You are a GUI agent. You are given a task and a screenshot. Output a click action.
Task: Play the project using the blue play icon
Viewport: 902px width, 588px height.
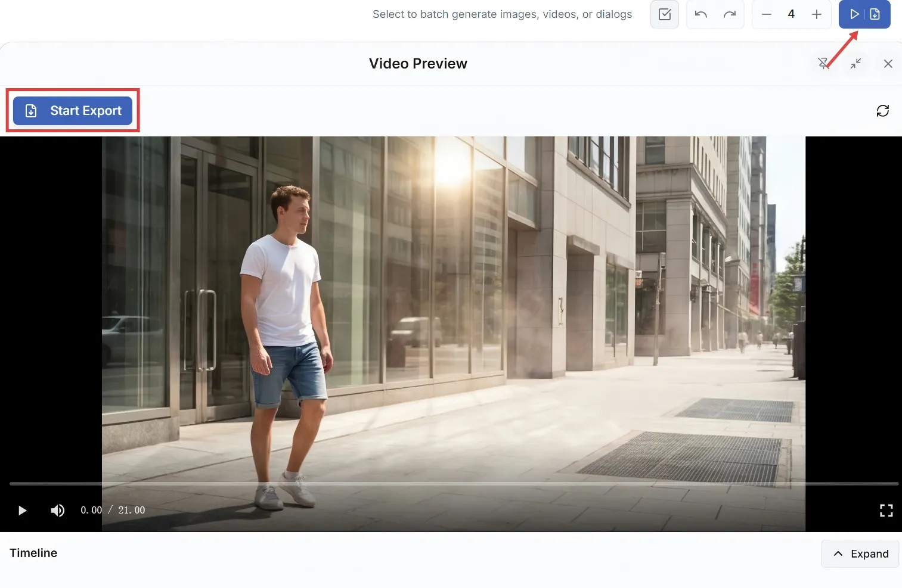click(x=854, y=14)
